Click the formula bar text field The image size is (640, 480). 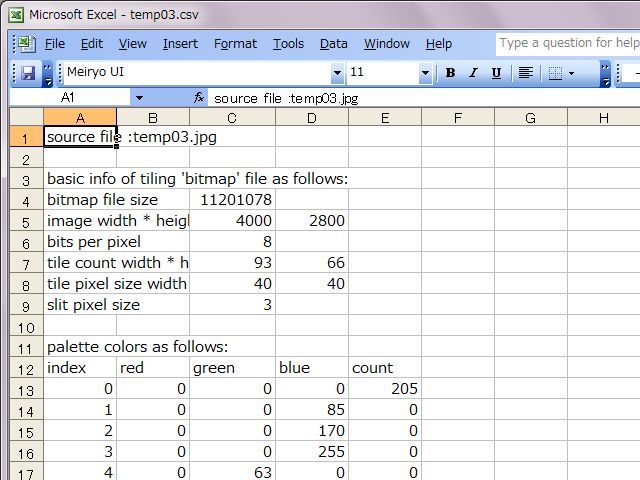click(x=424, y=98)
